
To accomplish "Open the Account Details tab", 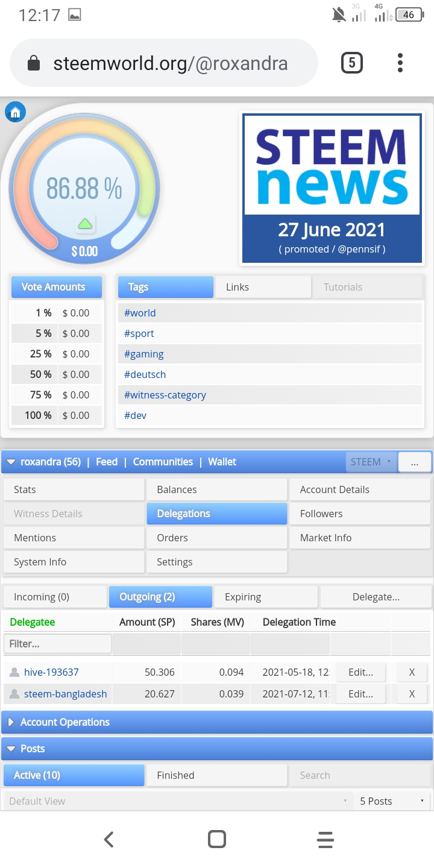I will click(360, 489).
